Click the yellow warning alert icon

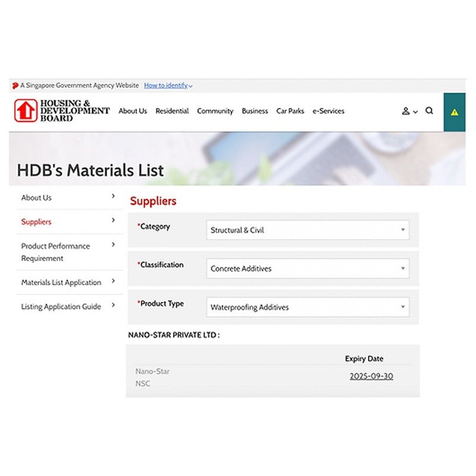454,112
